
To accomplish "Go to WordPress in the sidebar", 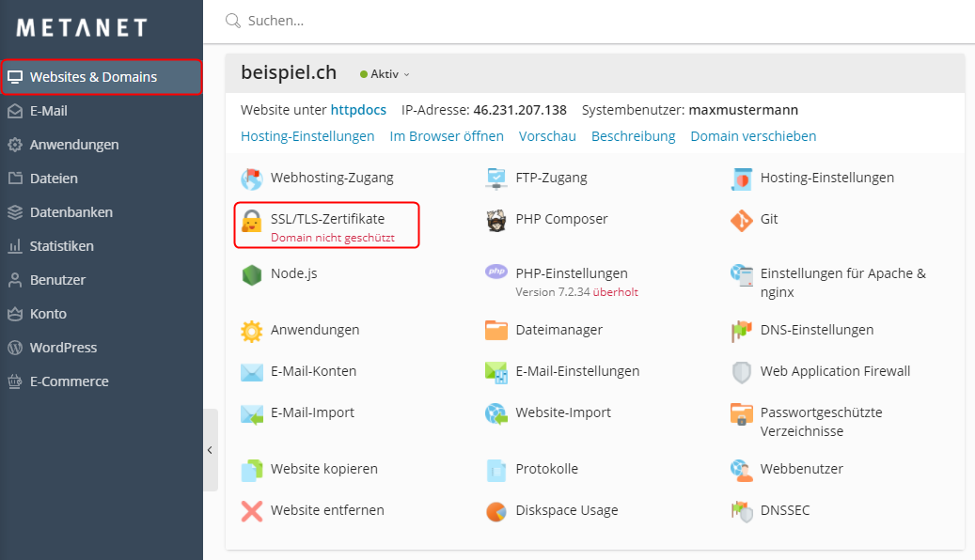I will coord(63,348).
